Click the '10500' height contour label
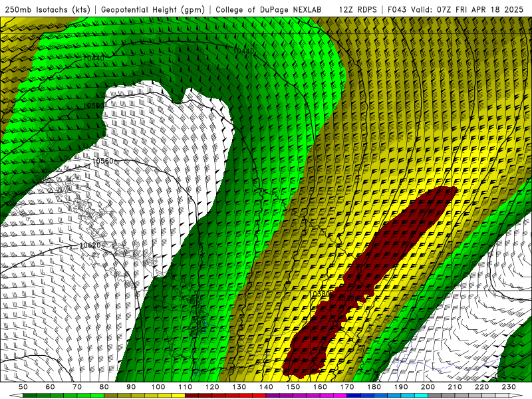The width and height of the screenshot is (532, 399). click(x=94, y=106)
